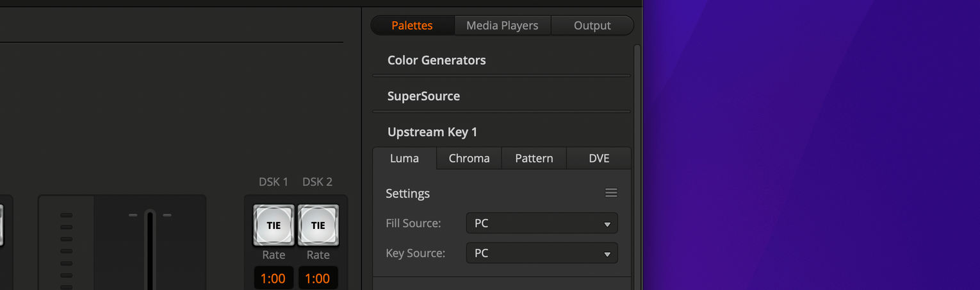Click the transition fader bar handle
Screen dimensions: 980x290
coord(150,250)
